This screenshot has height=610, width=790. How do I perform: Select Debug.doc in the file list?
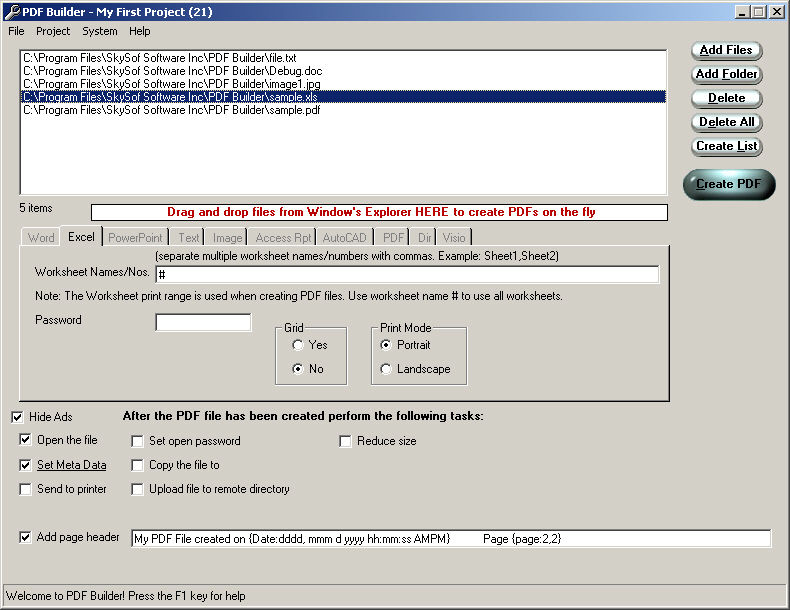pyautogui.click(x=344, y=71)
